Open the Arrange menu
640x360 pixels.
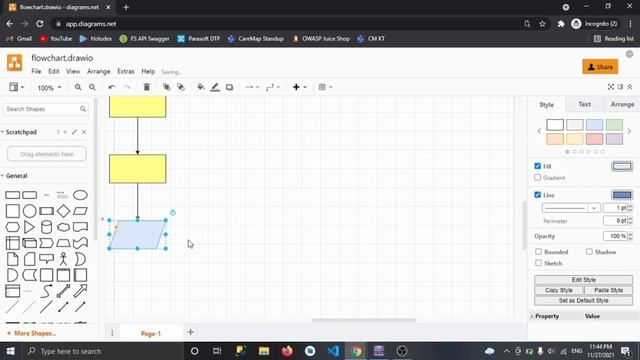(98, 71)
